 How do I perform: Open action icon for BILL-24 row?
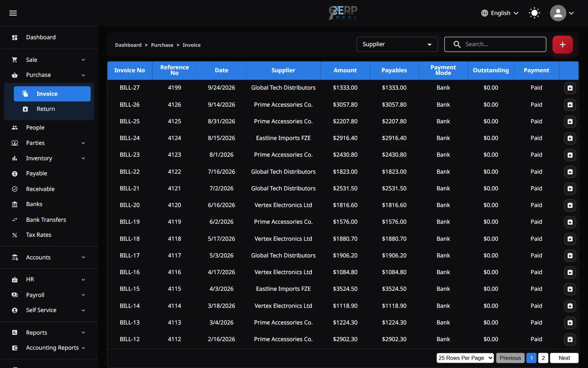(570, 138)
